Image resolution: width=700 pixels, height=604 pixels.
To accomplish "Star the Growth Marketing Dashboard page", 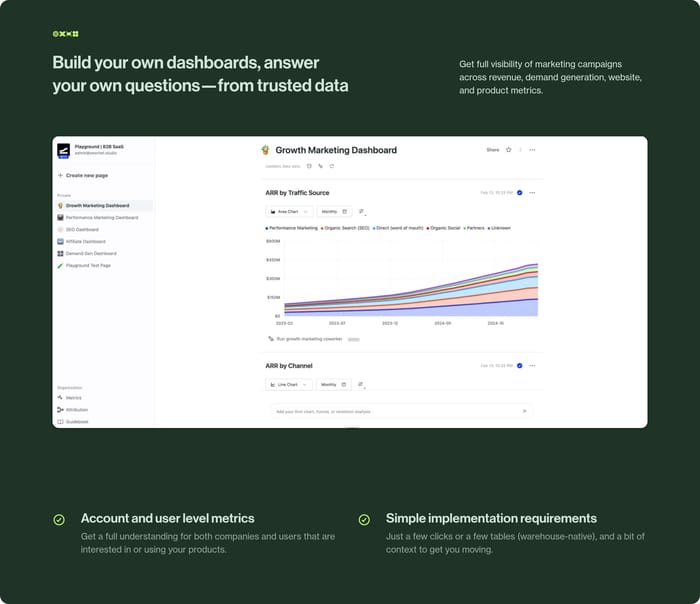I will tap(508, 150).
